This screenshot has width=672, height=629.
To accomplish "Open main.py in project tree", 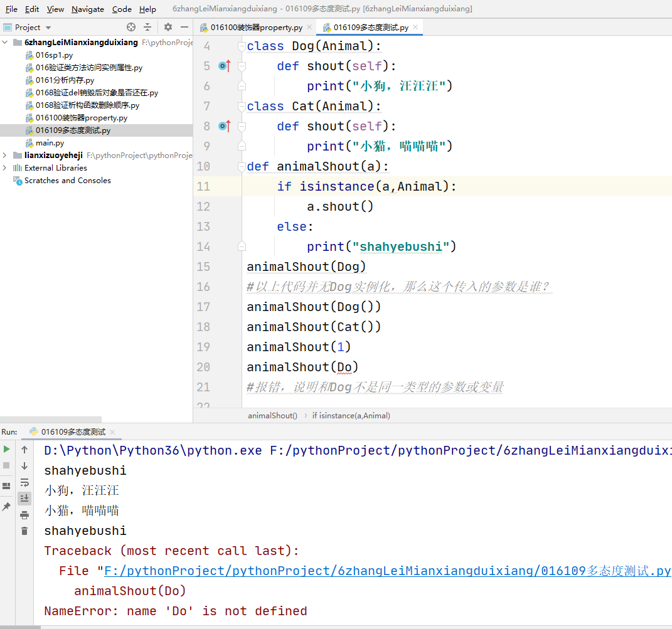I will (x=50, y=143).
